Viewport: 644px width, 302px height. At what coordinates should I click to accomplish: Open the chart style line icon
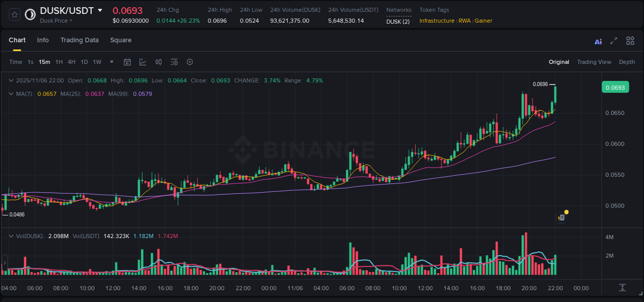(x=143, y=62)
